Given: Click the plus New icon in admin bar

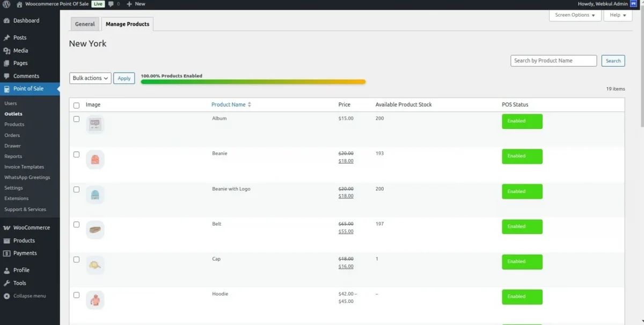Looking at the screenshot, I should click(129, 4).
